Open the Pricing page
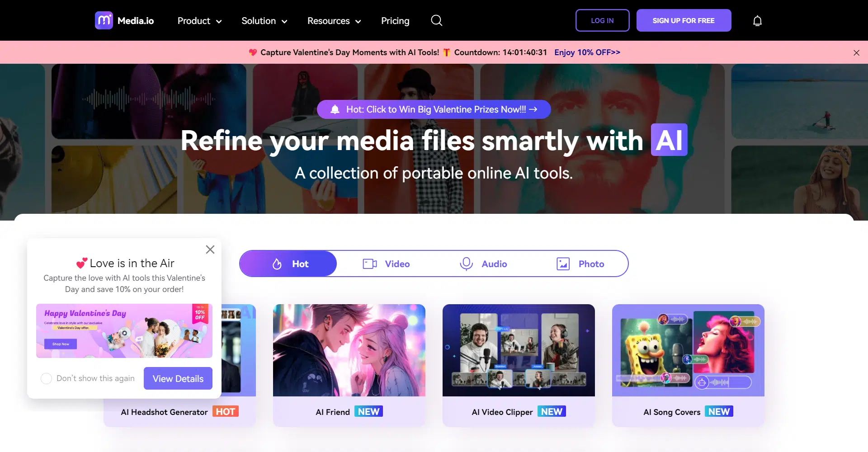 click(x=395, y=21)
